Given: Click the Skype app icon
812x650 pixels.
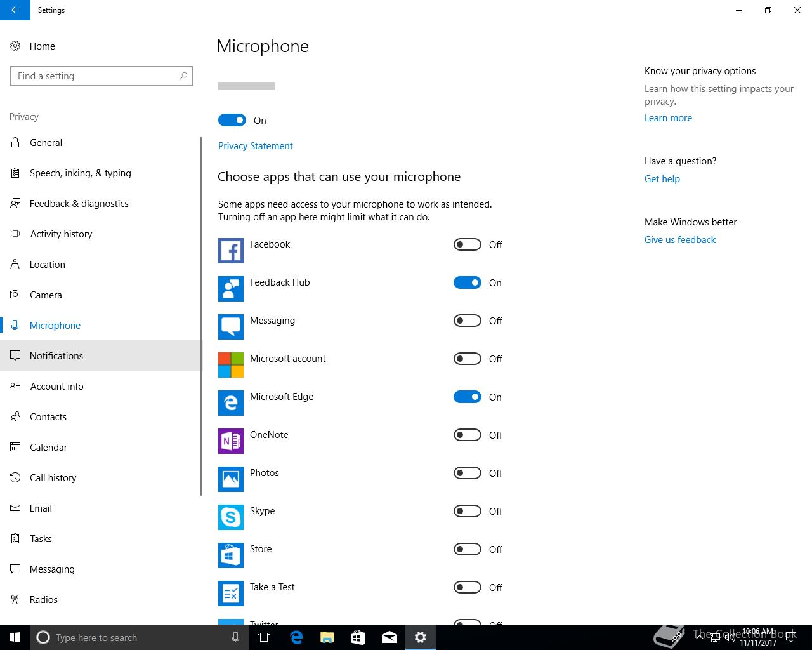Looking at the screenshot, I should [x=231, y=517].
